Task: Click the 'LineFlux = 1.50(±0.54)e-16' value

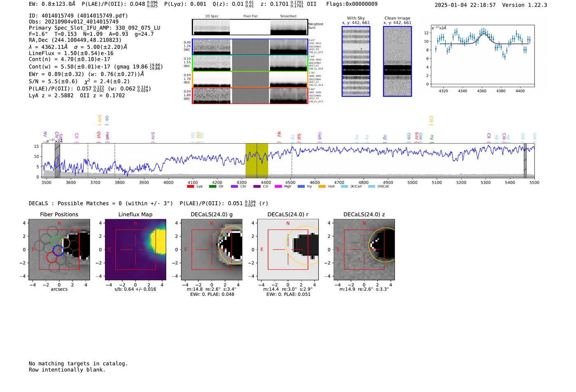Action: (71, 53)
